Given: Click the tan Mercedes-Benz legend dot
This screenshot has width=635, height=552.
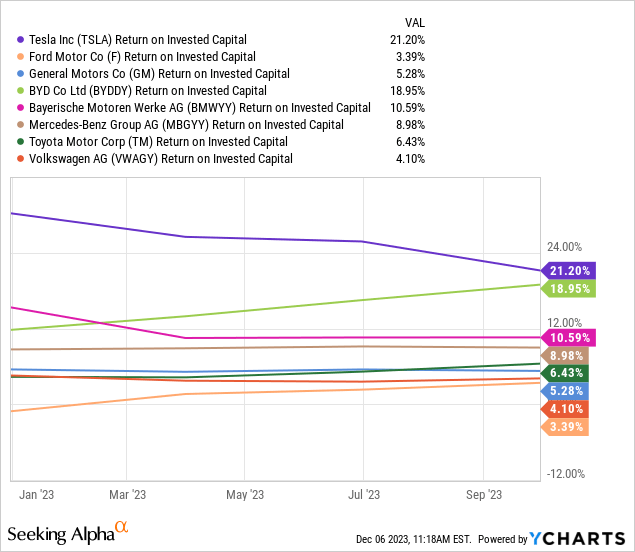Looking at the screenshot, I should [20, 125].
